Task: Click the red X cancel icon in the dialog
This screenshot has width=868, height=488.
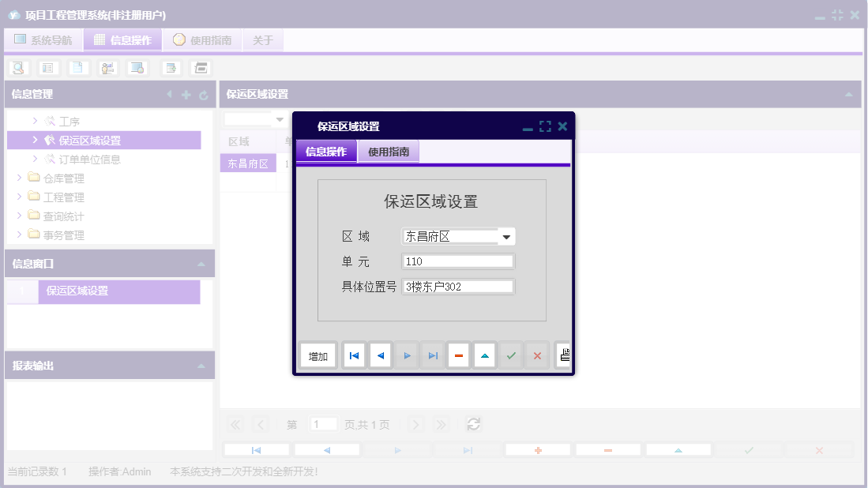Action: [x=536, y=355]
